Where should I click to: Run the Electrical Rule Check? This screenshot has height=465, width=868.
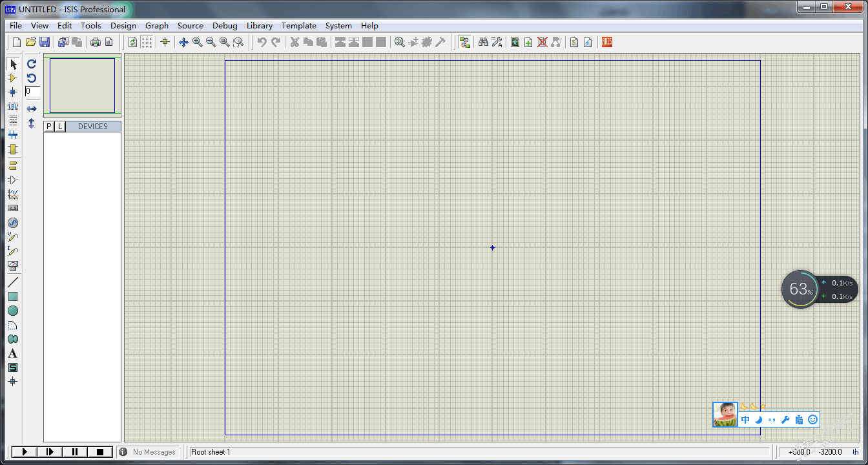click(x=588, y=42)
